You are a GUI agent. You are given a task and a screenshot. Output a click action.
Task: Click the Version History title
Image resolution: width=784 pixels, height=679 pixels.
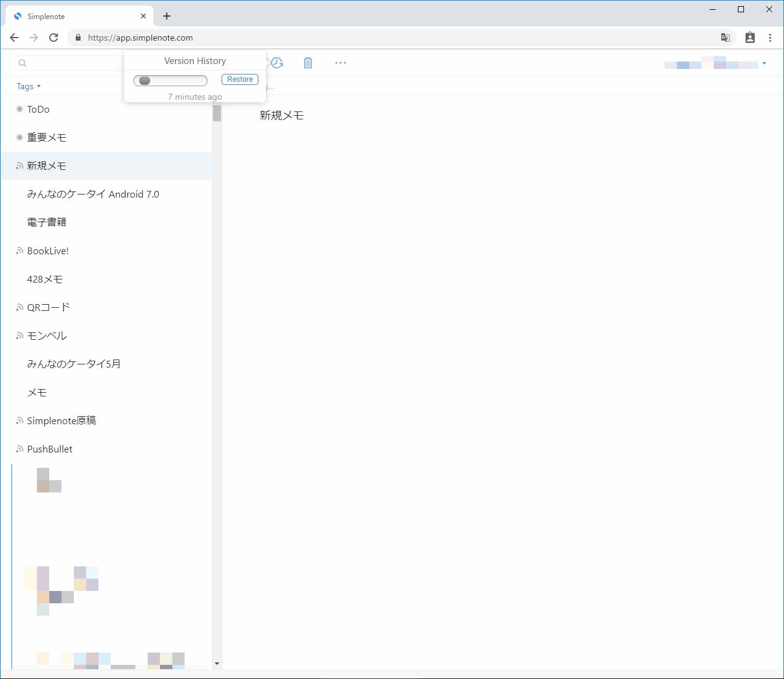point(195,61)
